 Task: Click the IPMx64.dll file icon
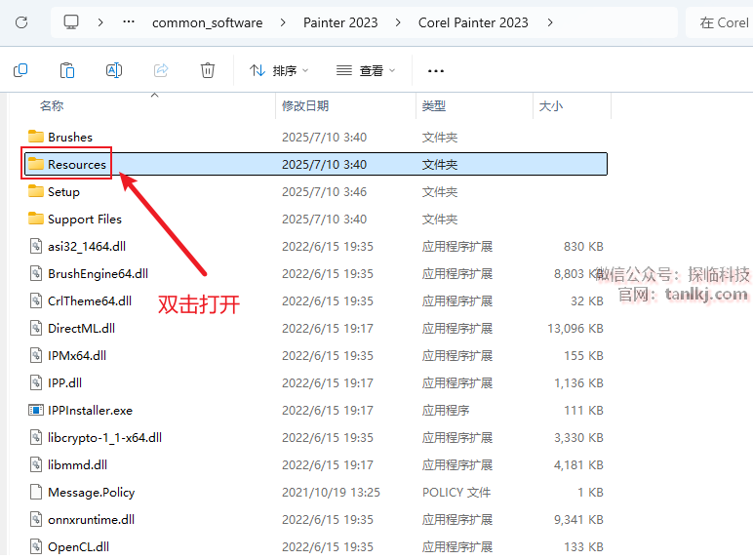[35, 356]
